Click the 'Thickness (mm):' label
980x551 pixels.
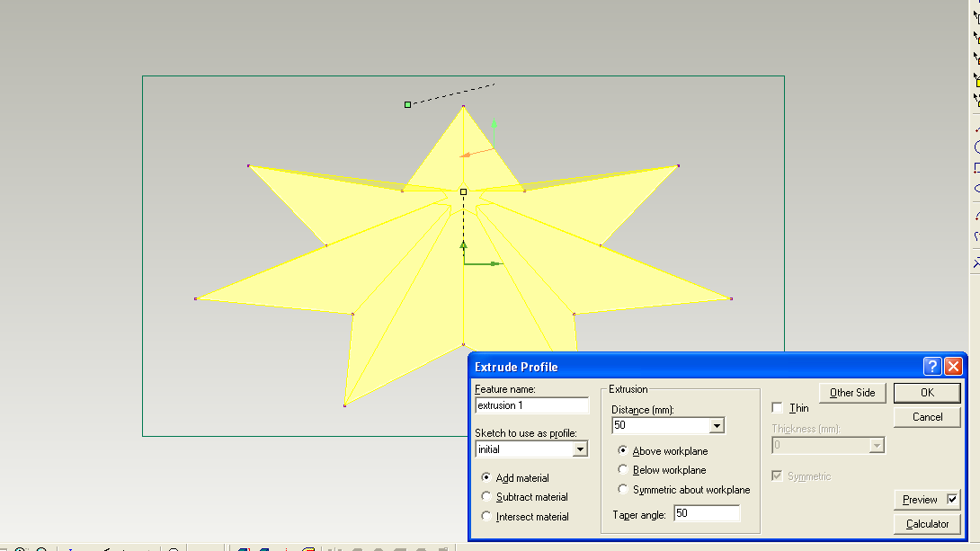coord(806,429)
